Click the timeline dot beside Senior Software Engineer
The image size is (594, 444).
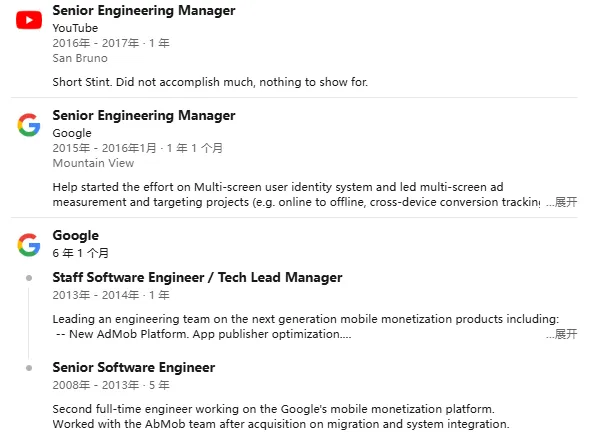29,368
